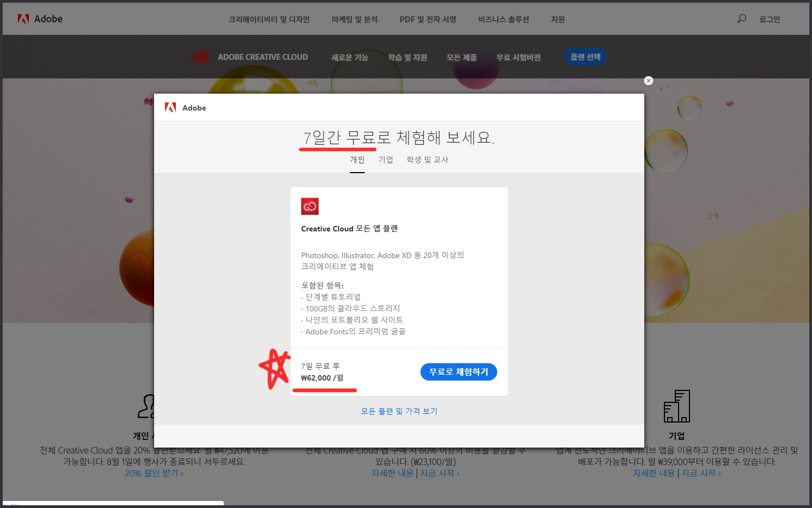Go to 학습 및 지원 section
Screen dimensions: 812x508
coord(407,57)
